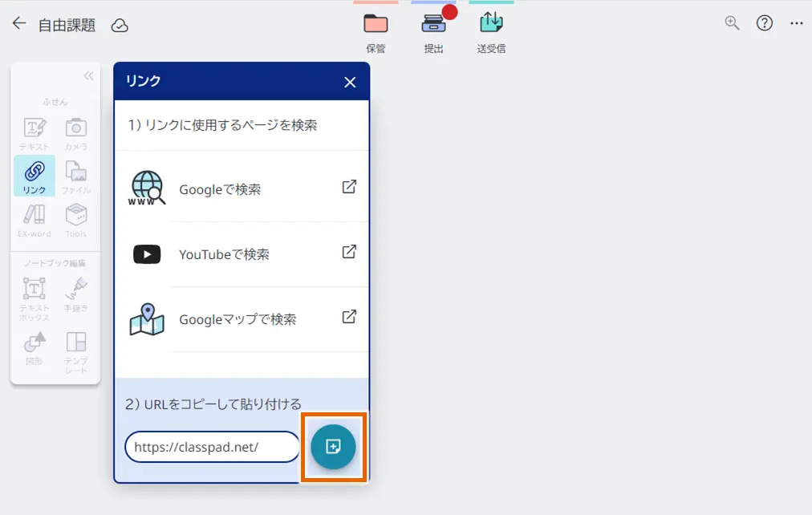Open the 送受信 send/receive panel
The image size is (812, 515).
(x=490, y=28)
